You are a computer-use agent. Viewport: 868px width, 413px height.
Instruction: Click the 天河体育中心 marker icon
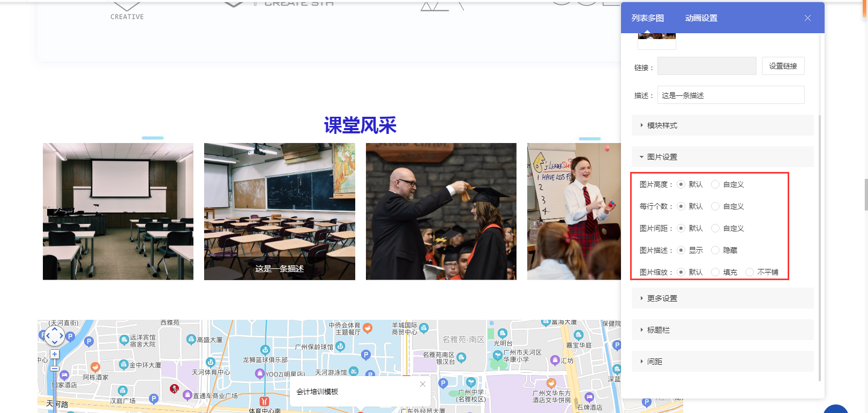click(x=211, y=362)
